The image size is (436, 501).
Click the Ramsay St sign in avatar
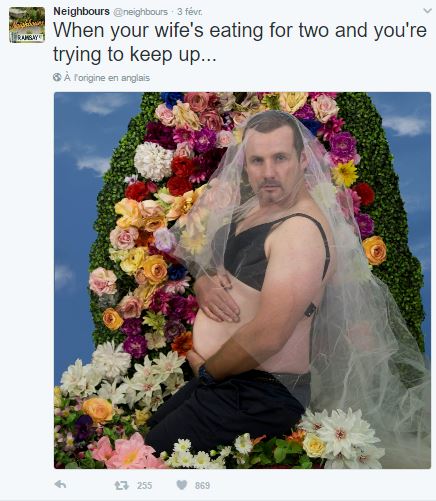pos(27,38)
